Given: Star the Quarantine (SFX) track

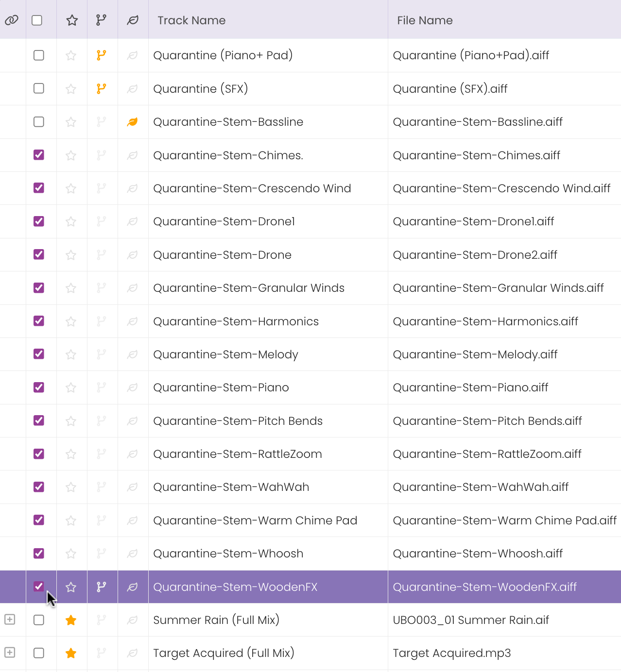Looking at the screenshot, I should [x=71, y=89].
